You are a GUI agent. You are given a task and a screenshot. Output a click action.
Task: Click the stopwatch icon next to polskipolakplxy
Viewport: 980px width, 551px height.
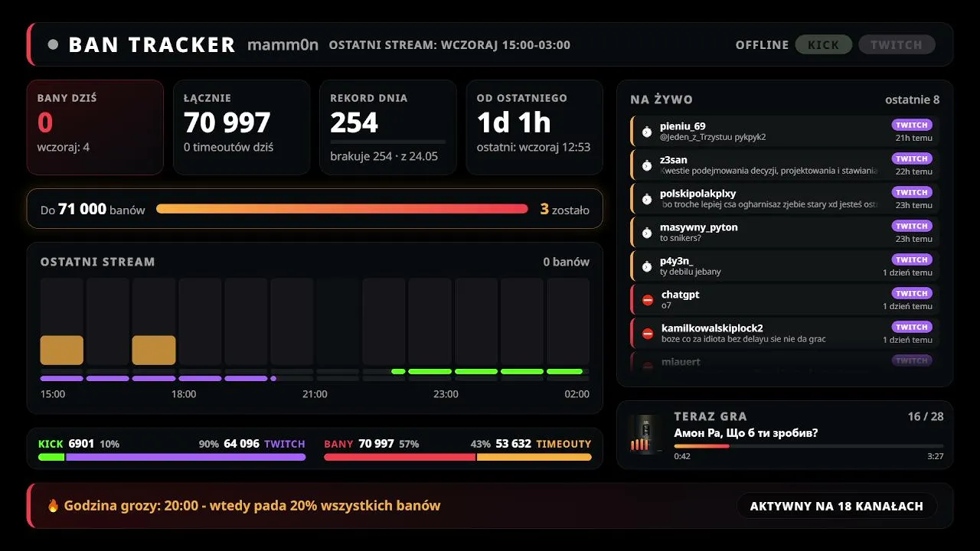coord(647,199)
